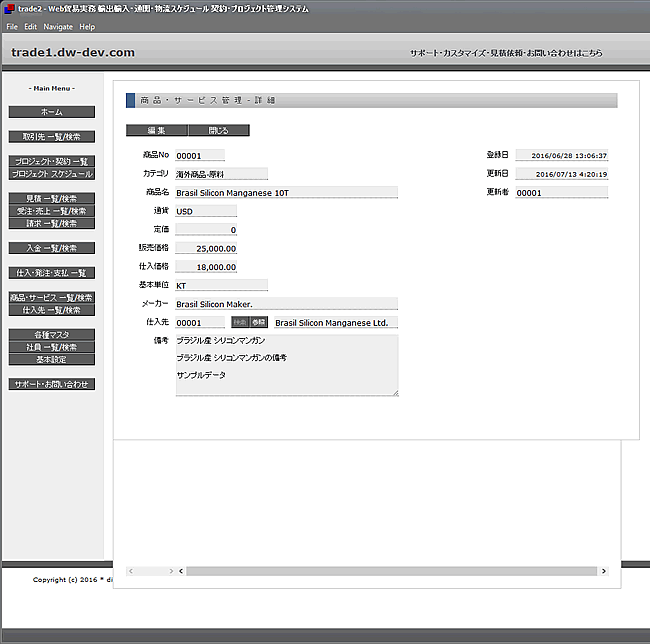Open 商品・サービス 一覧/検索

pos(52,298)
